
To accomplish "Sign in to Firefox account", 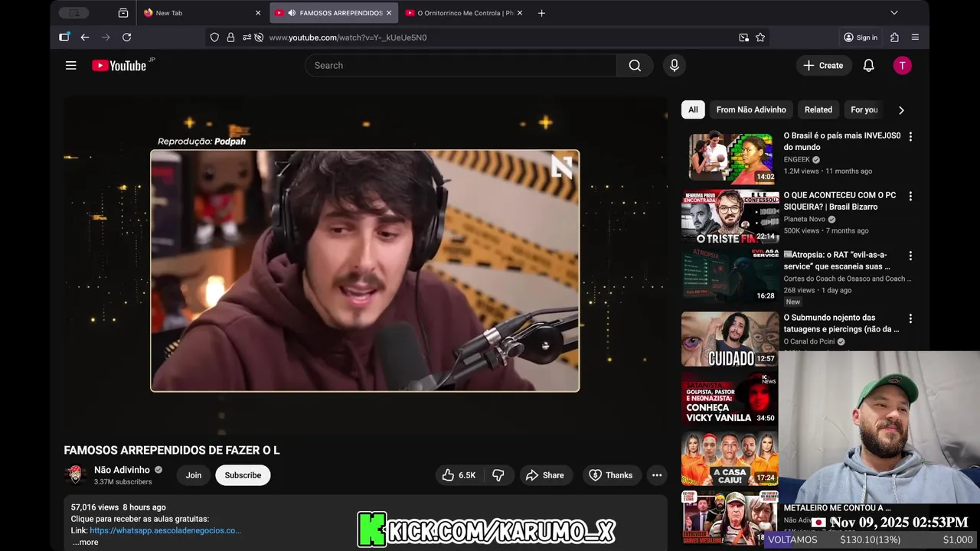I will click(x=861, y=37).
